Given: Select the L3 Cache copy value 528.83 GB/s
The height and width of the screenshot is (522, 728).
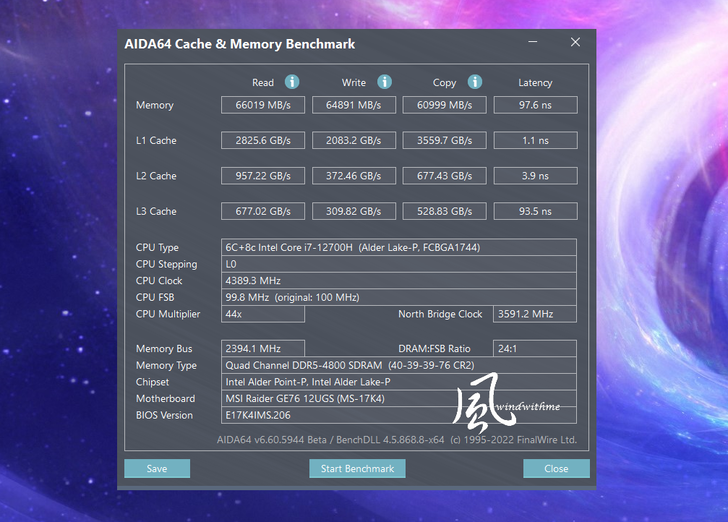Looking at the screenshot, I should [x=444, y=211].
